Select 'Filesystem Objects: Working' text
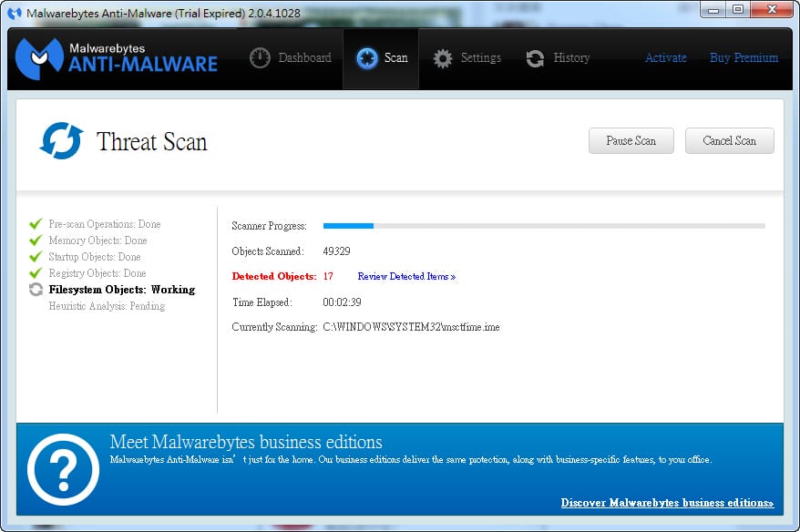Image resolution: width=800 pixels, height=532 pixels. pyautogui.click(x=122, y=289)
